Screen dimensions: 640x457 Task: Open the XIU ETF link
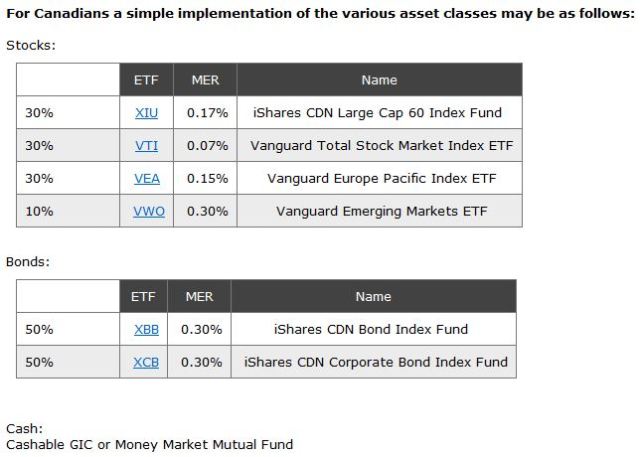146,113
